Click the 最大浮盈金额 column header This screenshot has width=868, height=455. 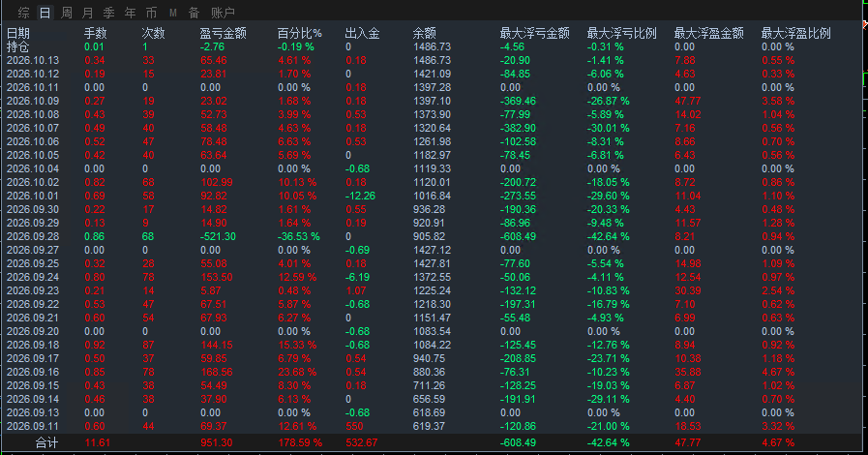click(x=708, y=33)
